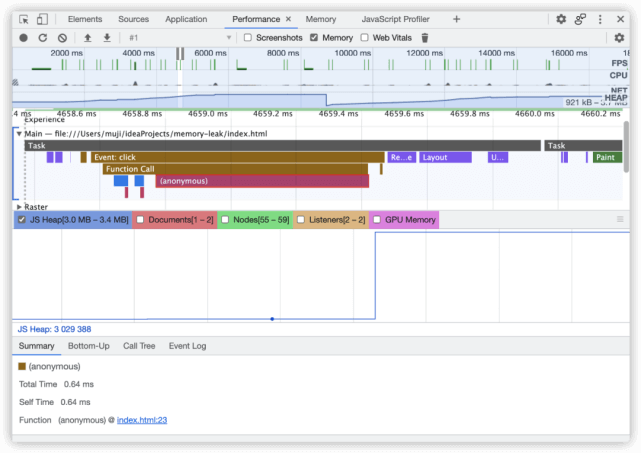641x453 pixels.
Task: Clear the recording with the clear icon
Action: pos(62,38)
